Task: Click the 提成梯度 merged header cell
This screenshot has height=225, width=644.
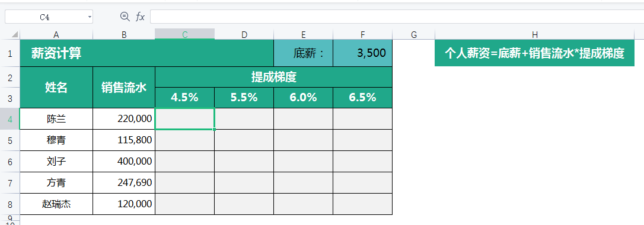Action: coord(274,77)
